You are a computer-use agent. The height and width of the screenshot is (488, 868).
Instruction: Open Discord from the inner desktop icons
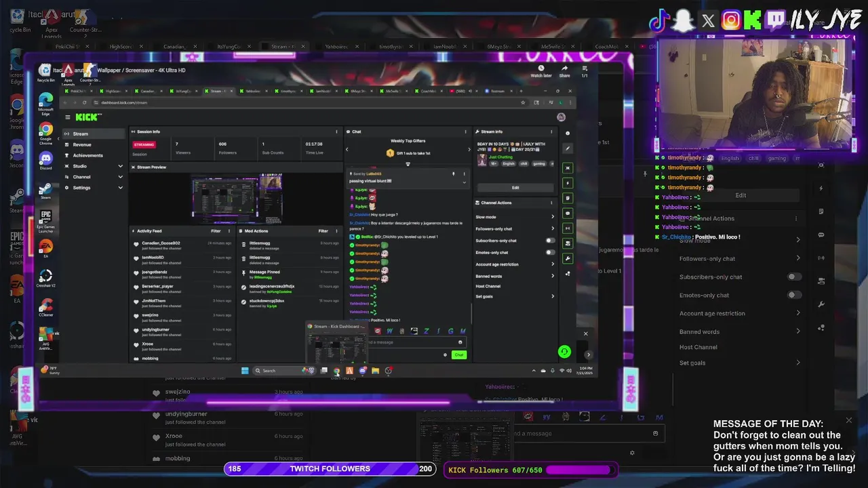tap(45, 160)
